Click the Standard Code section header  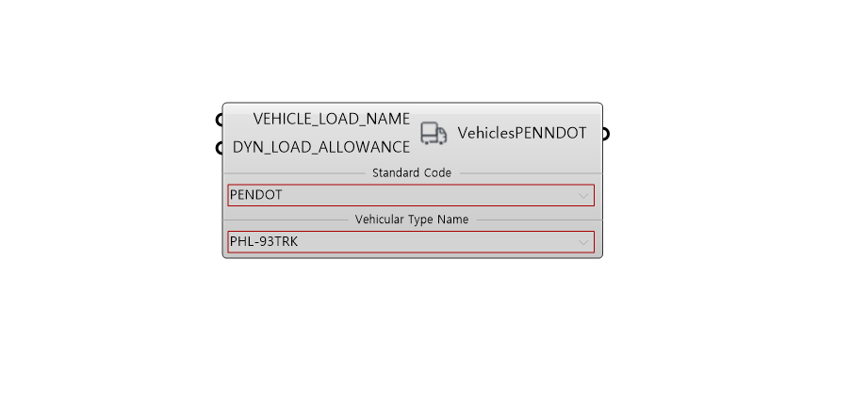(412, 172)
